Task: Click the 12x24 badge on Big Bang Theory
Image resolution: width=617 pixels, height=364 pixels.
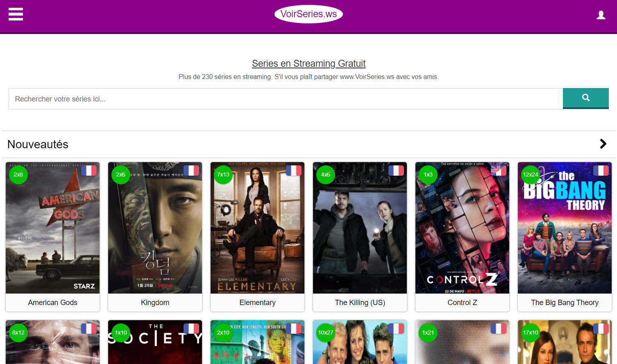Action: [531, 174]
